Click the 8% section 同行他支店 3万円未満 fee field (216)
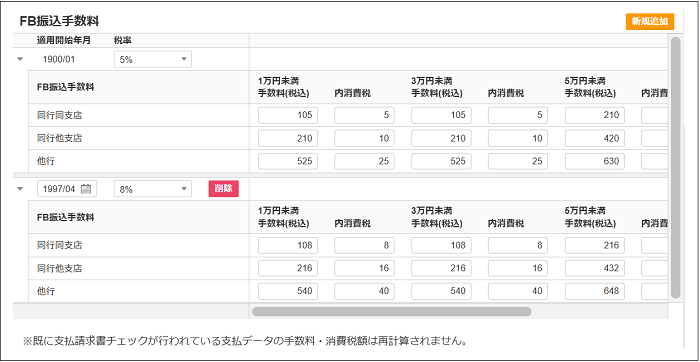Screen dimensions: 700x362 442,268
